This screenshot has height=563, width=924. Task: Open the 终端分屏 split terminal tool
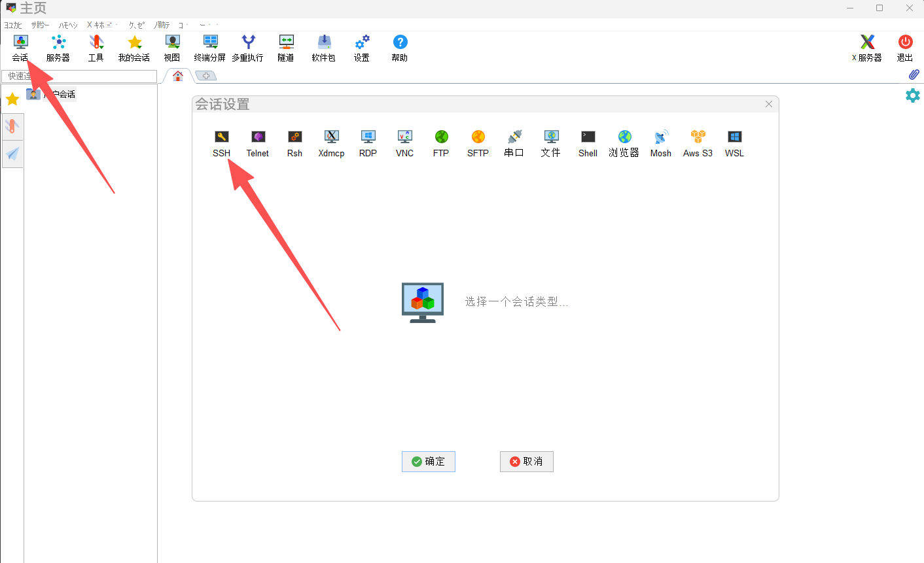tap(210, 48)
